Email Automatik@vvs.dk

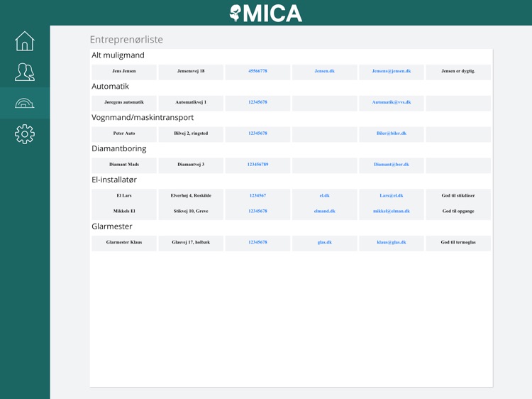coord(391,102)
